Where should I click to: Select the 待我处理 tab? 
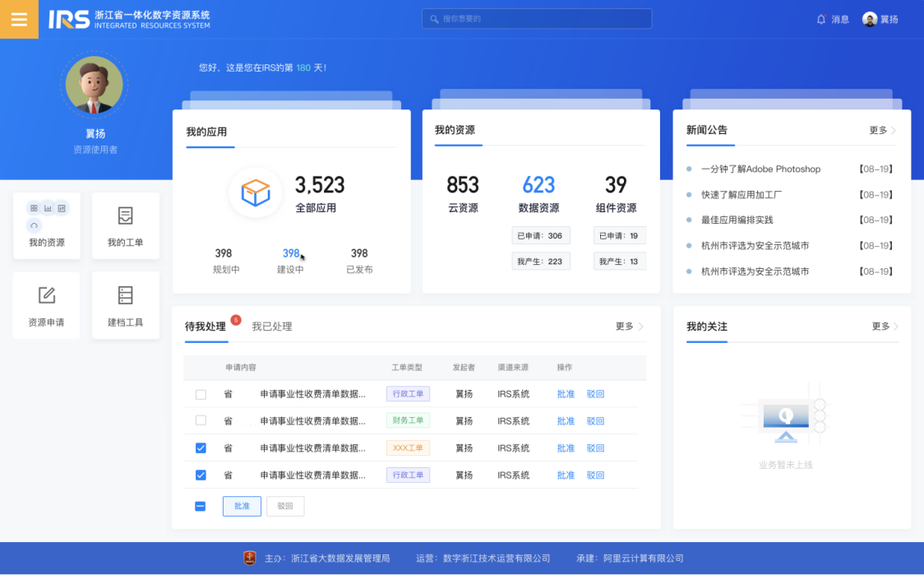[207, 326]
